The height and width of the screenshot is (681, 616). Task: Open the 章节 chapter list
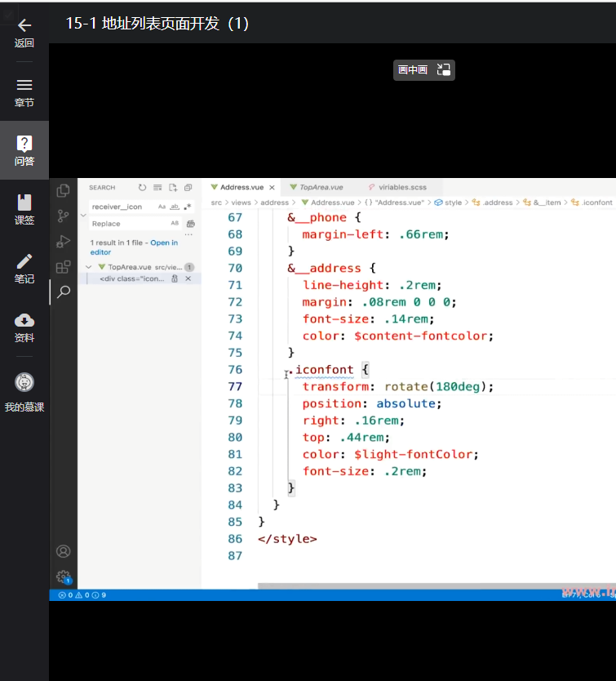[x=24, y=93]
